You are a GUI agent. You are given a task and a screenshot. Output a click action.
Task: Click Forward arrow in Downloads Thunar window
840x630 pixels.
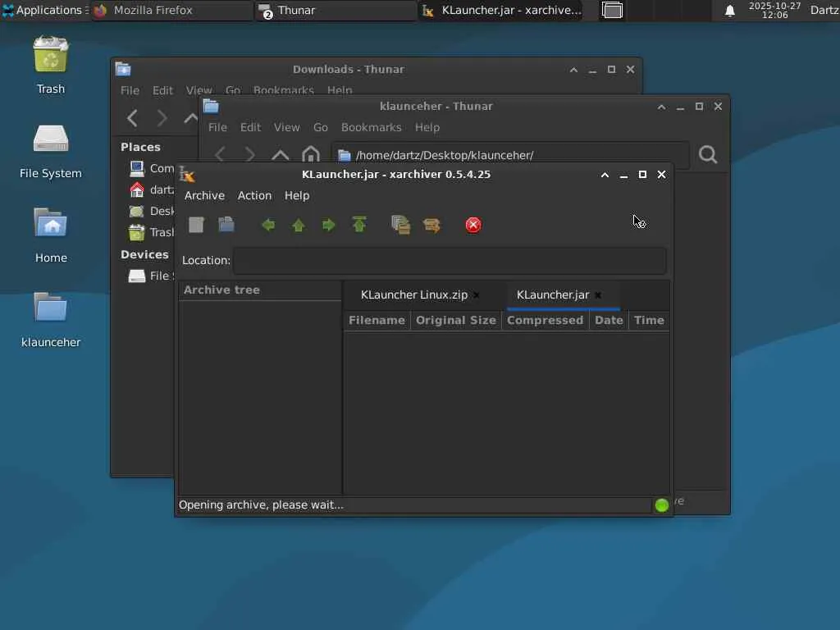(162, 118)
